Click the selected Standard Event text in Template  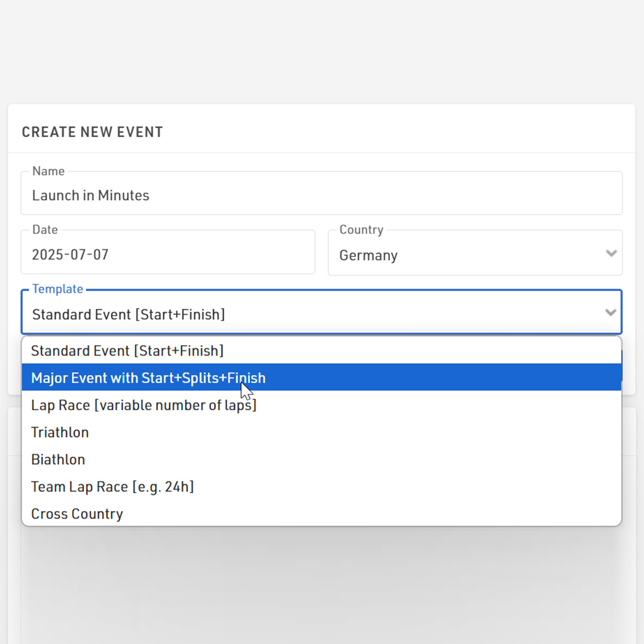pyautogui.click(x=129, y=315)
